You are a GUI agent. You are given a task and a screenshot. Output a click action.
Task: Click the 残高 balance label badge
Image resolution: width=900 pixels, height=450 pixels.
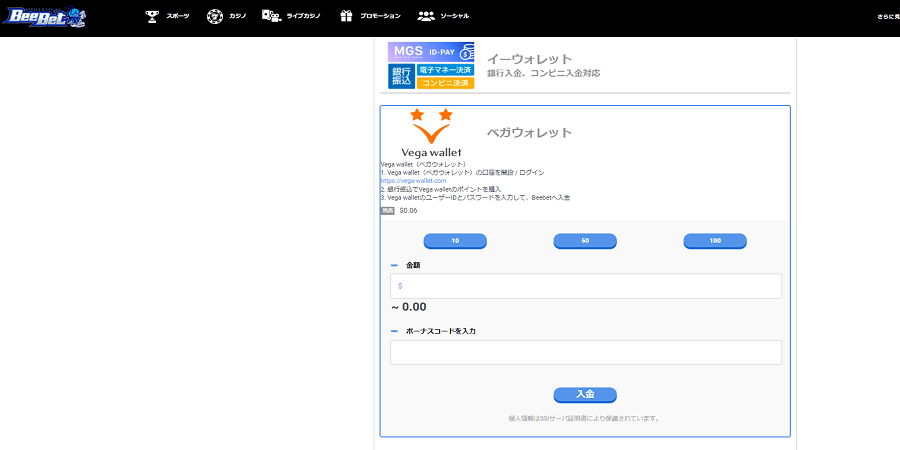388,211
